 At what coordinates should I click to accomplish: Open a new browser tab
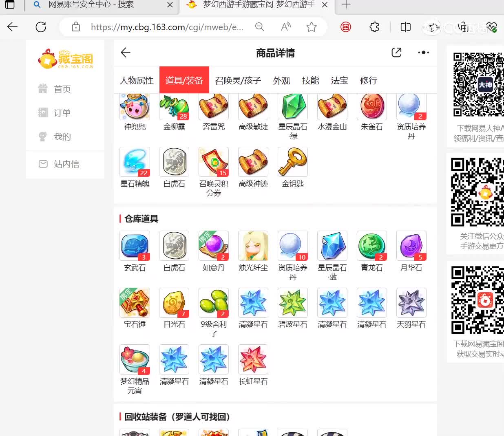click(x=346, y=4)
